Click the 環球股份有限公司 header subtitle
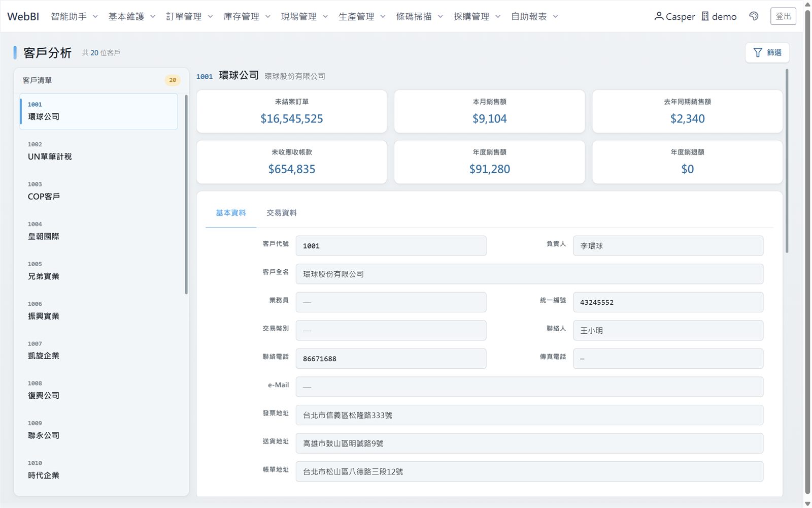Viewport: 812px width, 508px height. [295, 76]
